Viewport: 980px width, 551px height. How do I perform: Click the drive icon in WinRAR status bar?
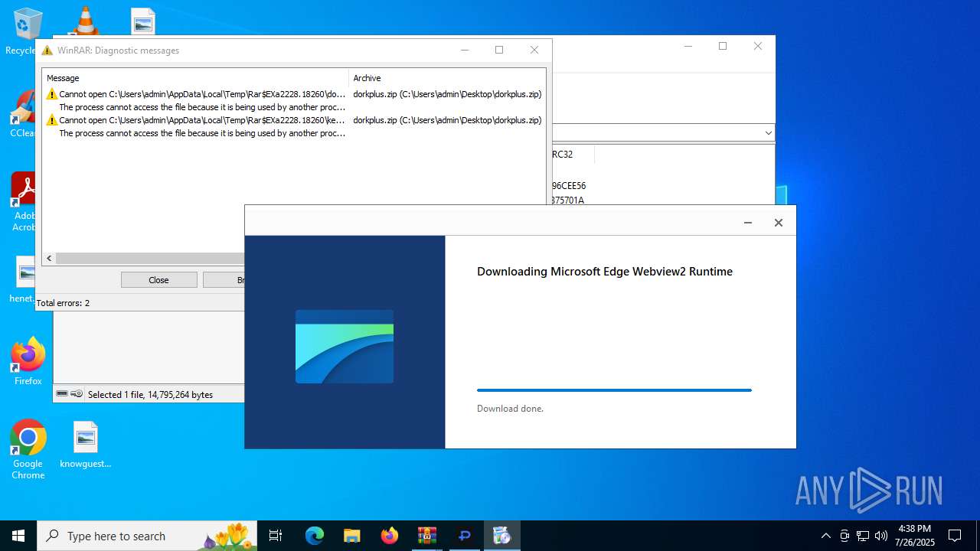click(x=62, y=394)
